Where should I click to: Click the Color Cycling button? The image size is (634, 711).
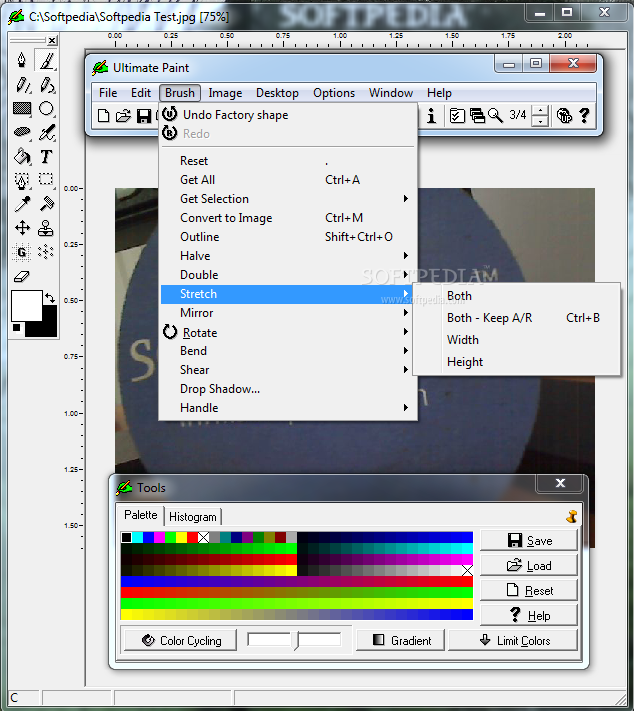point(180,640)
